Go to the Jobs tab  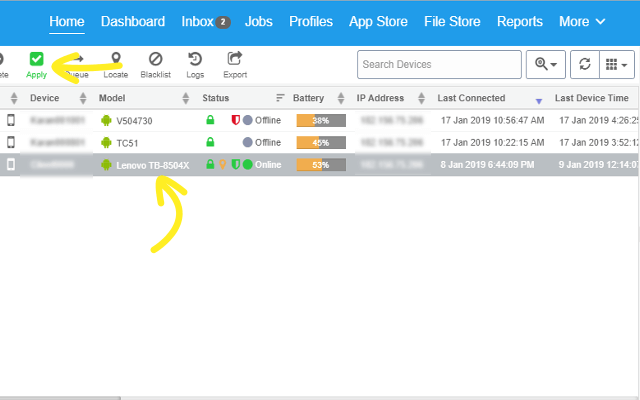[x=259, y=21]
